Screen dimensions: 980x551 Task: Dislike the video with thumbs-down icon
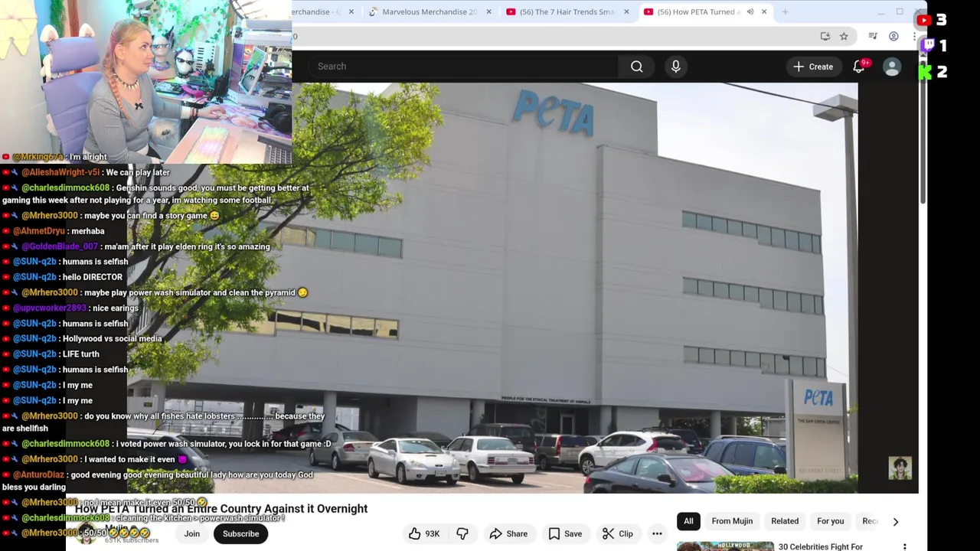click(462, 534)
